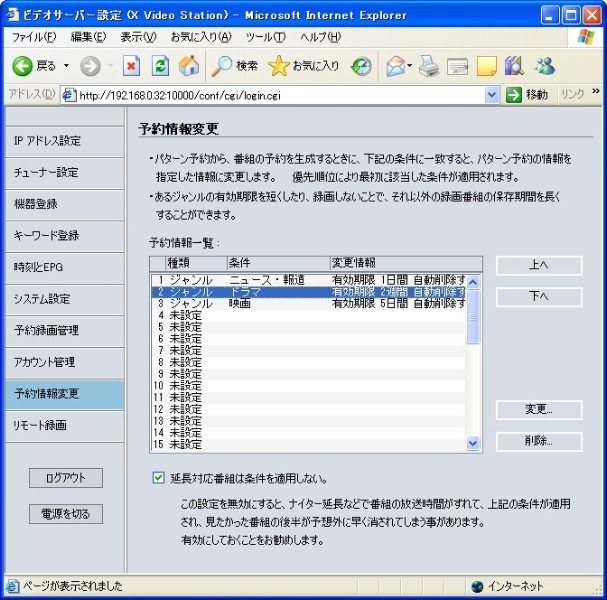This screenshot has height=600, width=607.
Task: Select 予約録画管理 in the sidebar
Action: (65, 331)
